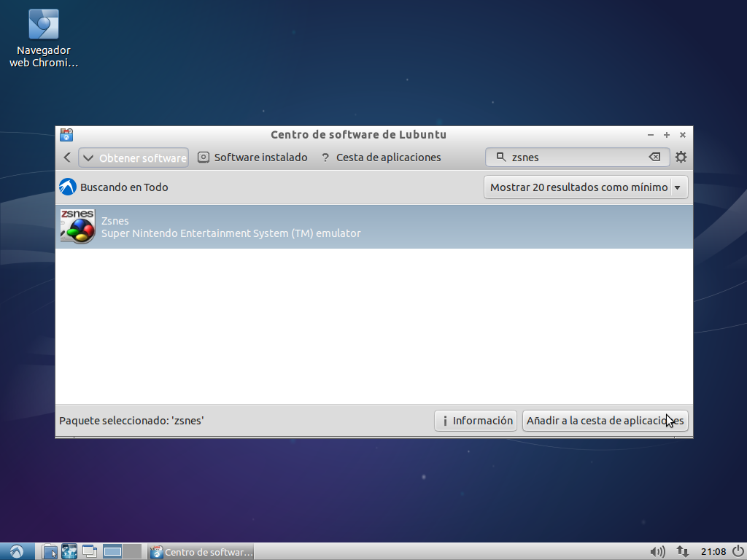Go to Cesta de aplicaciones tab
747x560 pixels.
[381, 157]
